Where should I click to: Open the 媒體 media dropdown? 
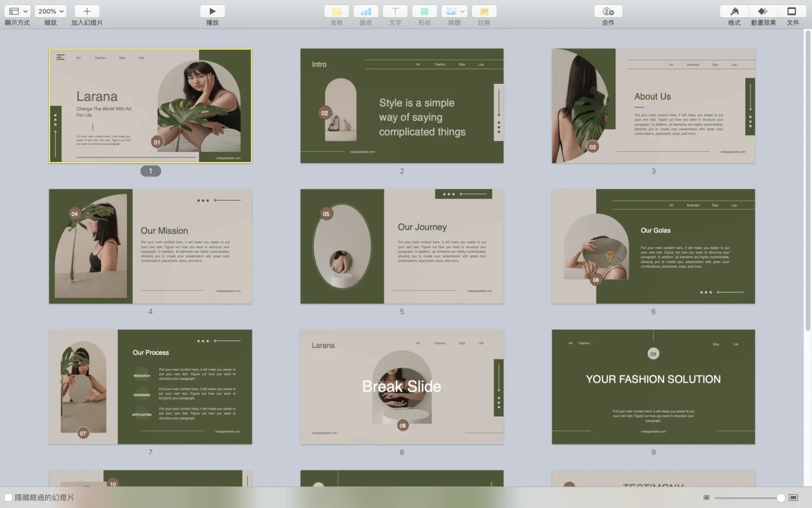pyautogui.click(x=454, y=11)
